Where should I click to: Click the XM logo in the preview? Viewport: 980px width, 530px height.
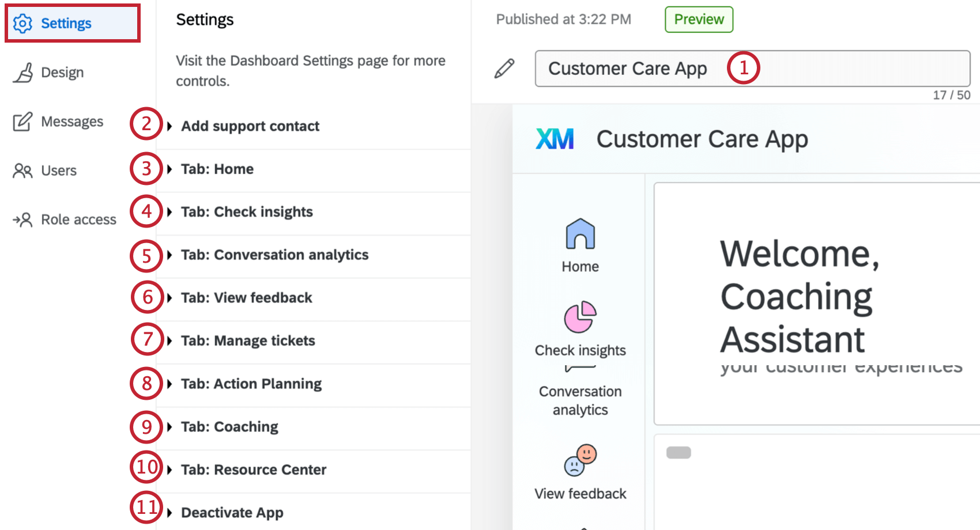[555, 138]
